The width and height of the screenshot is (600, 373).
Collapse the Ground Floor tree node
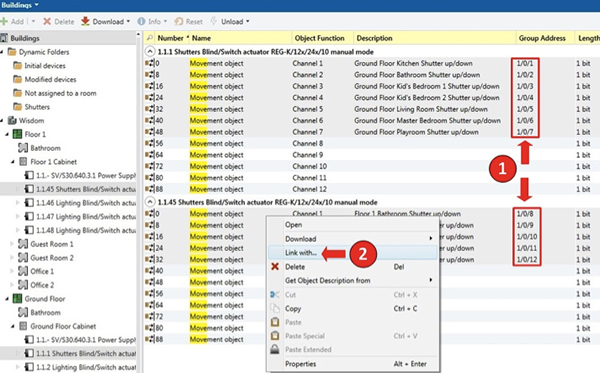point(7,299)
